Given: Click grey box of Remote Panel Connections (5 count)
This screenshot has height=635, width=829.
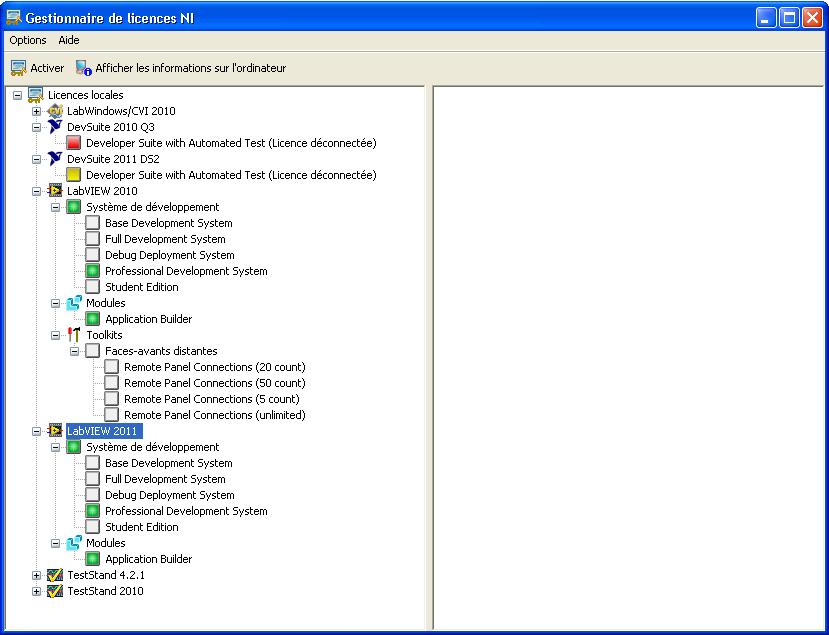Looking at the screenshot, I should [x=112, y=399].
